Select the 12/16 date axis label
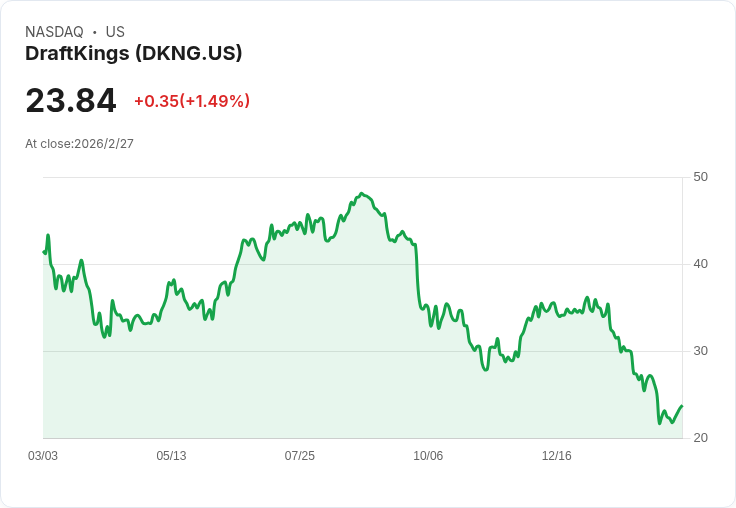 click(x=557, y=456)
